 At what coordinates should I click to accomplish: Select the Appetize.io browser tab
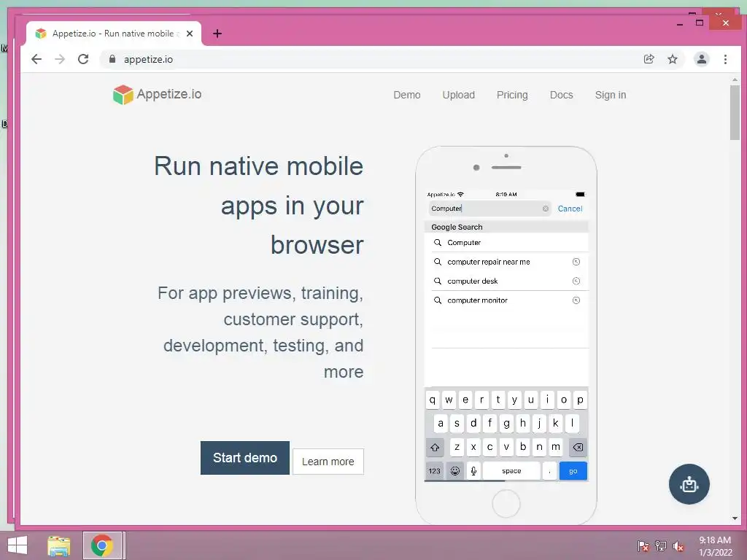pos(113,34)
